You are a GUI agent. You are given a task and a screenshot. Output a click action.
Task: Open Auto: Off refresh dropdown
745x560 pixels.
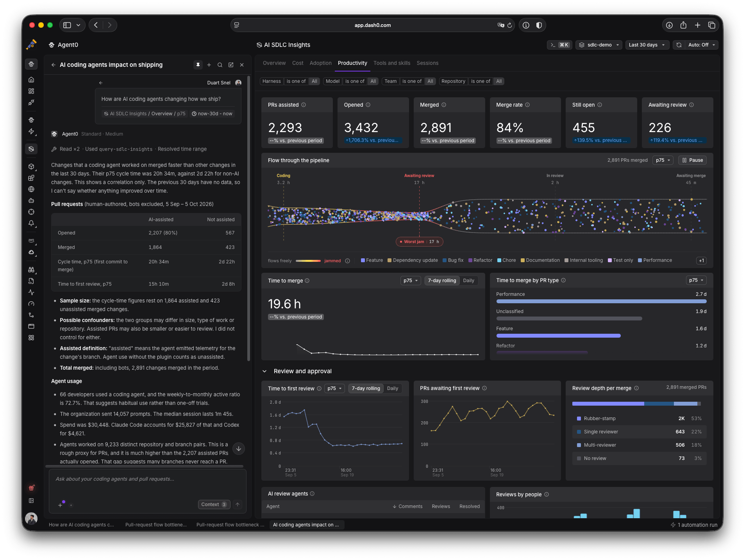coord(702,45)
